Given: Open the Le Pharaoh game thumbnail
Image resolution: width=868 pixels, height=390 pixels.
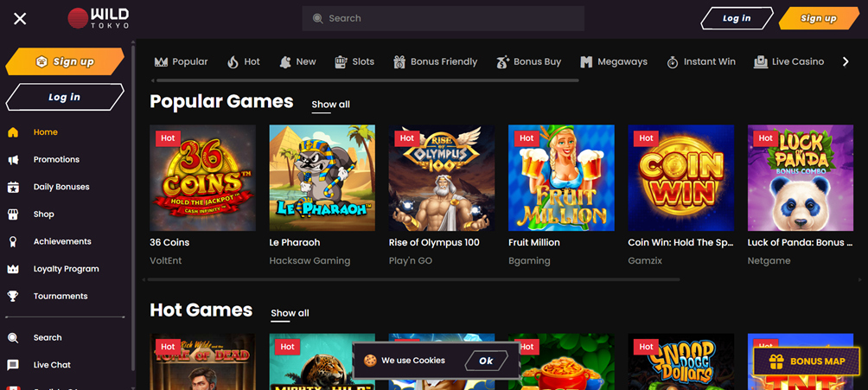Looking at the screenshot, I should point(322,178).
